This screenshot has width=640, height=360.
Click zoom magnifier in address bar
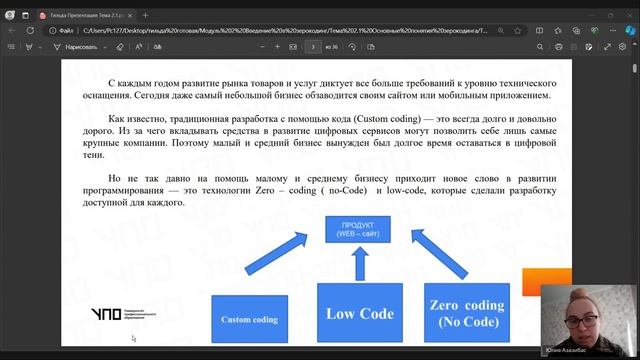click(x=501, y=31)
